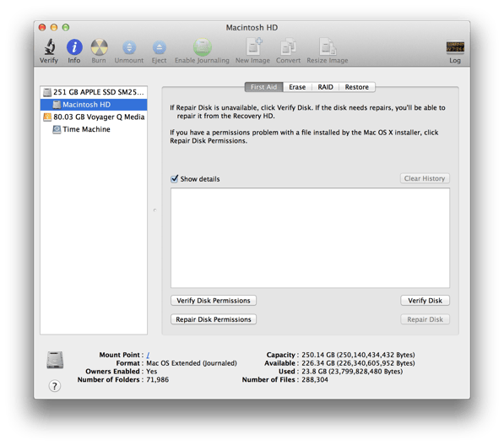Click the yellow minimize window button
This screenshot has height=446, width=504.
54,27
